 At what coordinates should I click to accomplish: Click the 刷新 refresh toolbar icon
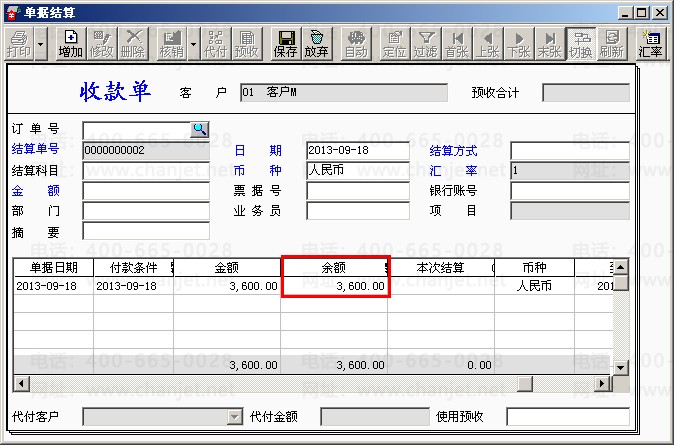(x=612, y=44)
